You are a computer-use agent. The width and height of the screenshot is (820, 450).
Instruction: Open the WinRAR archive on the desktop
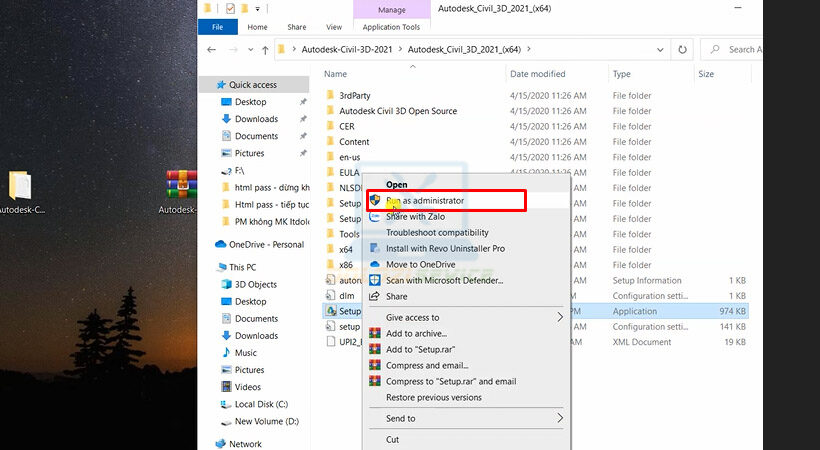pyautogui.click(x=180, y=186)
